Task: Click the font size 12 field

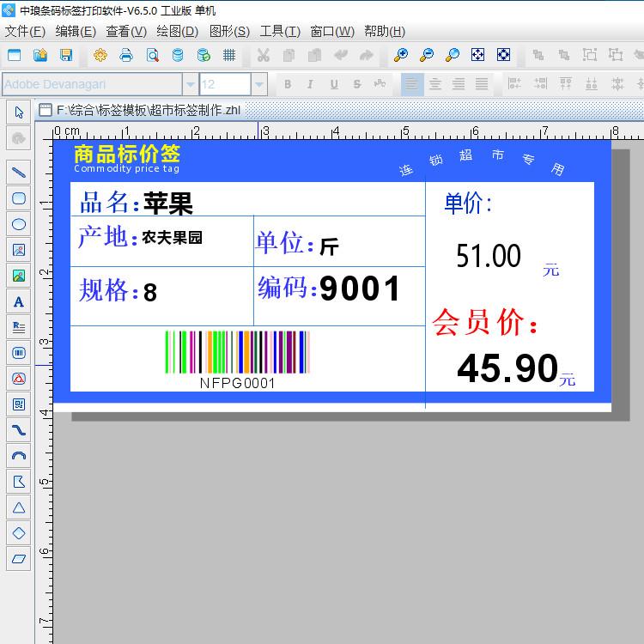Action: click(x=225, y=84)
